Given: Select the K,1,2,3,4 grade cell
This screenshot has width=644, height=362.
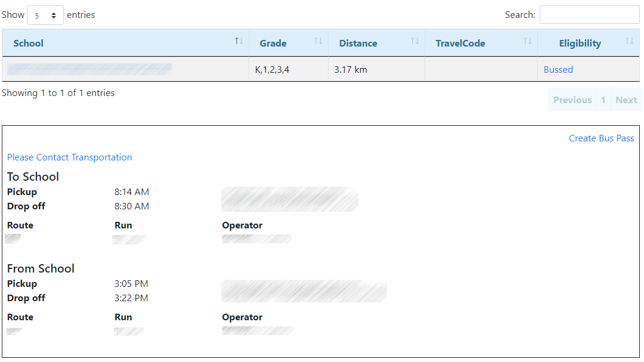Looking at the screenshot, I should 272,70.
